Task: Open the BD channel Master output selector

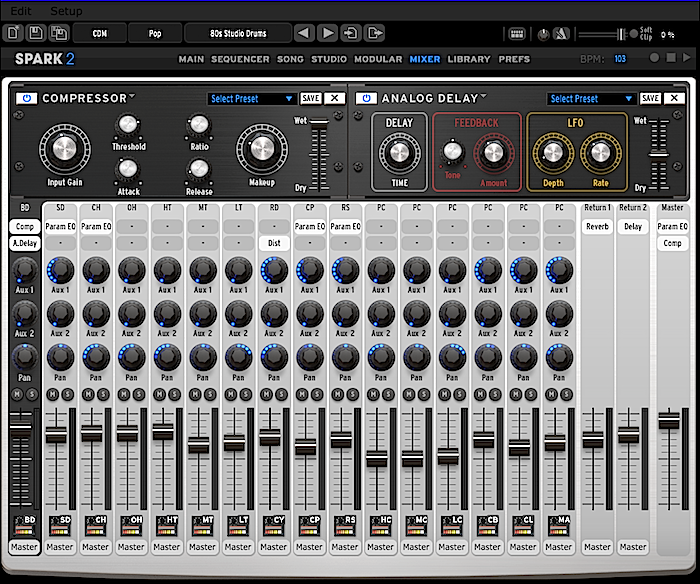Action: click(x=24, y=547)
